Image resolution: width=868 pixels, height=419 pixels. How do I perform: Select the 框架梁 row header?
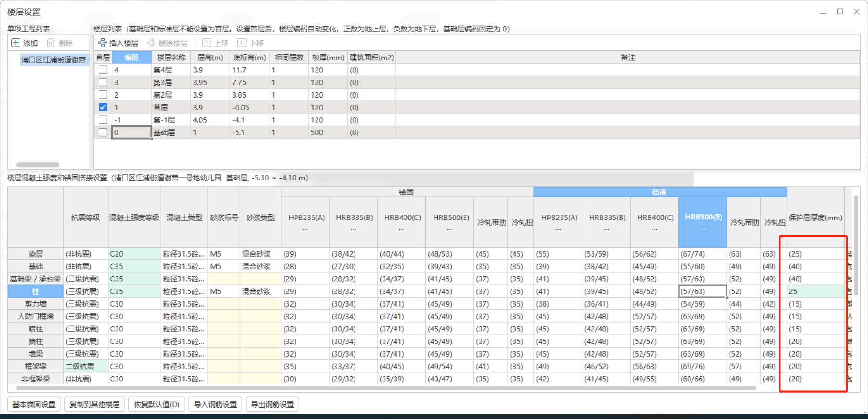coord(36,366)
